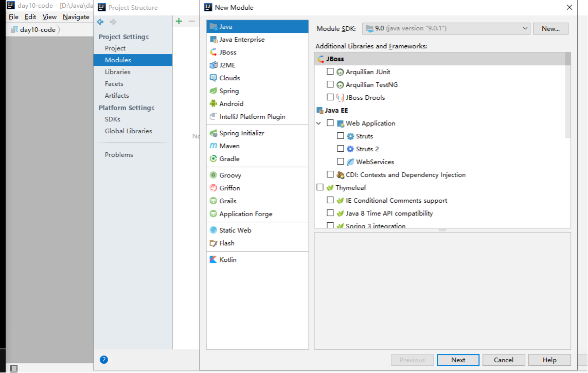Click the blue help question mark icon
This screenshot has height=373, width=588.
[104, 360]
